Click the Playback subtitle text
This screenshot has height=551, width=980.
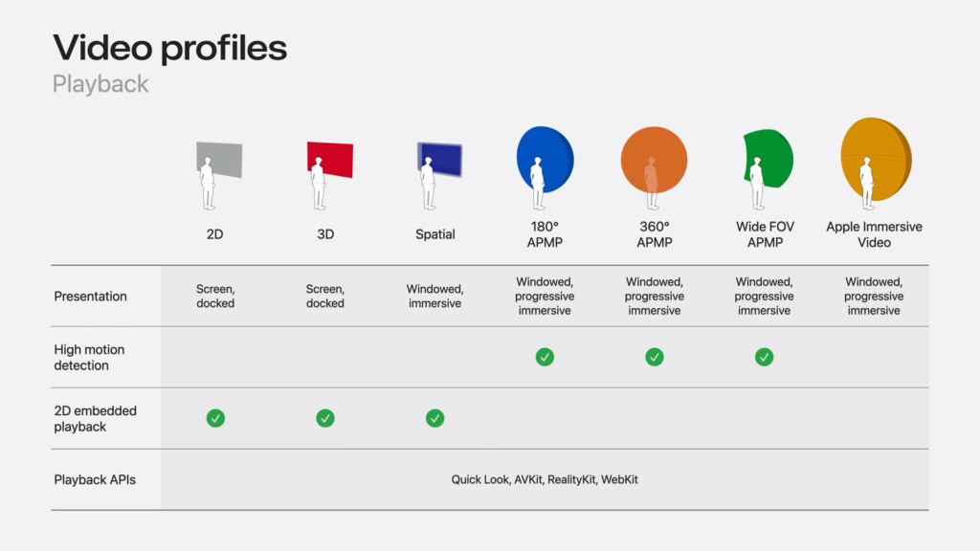(100, 84)
